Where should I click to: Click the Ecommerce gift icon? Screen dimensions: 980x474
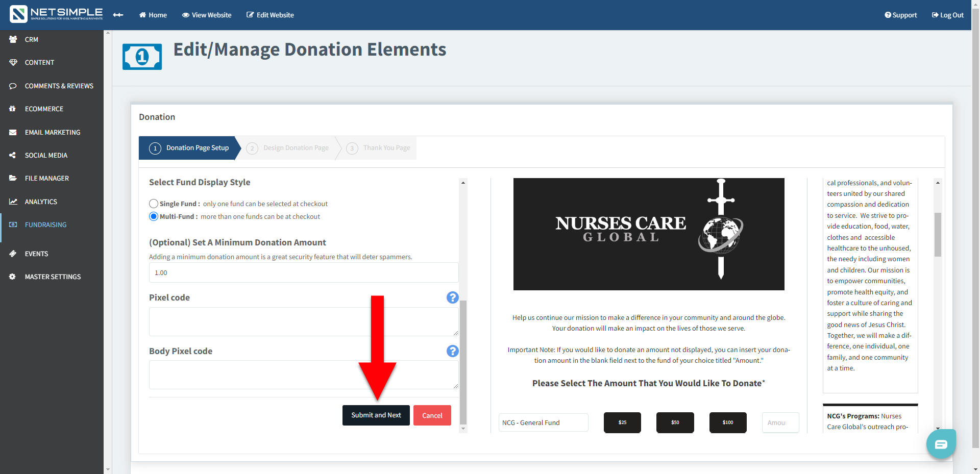[x=13, y=109]
